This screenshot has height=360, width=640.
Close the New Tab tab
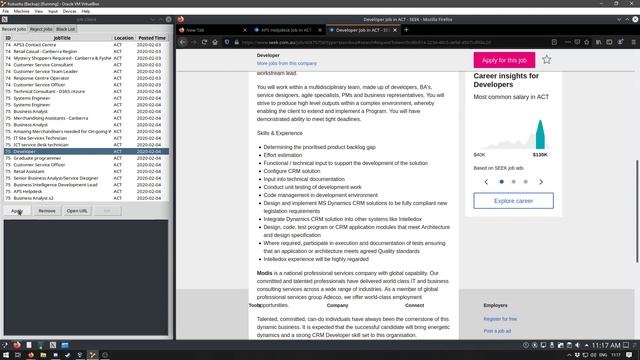pos(244,30)
